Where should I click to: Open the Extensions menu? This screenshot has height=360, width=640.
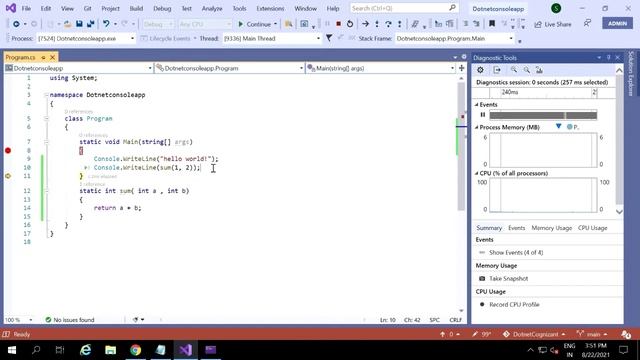270,8
